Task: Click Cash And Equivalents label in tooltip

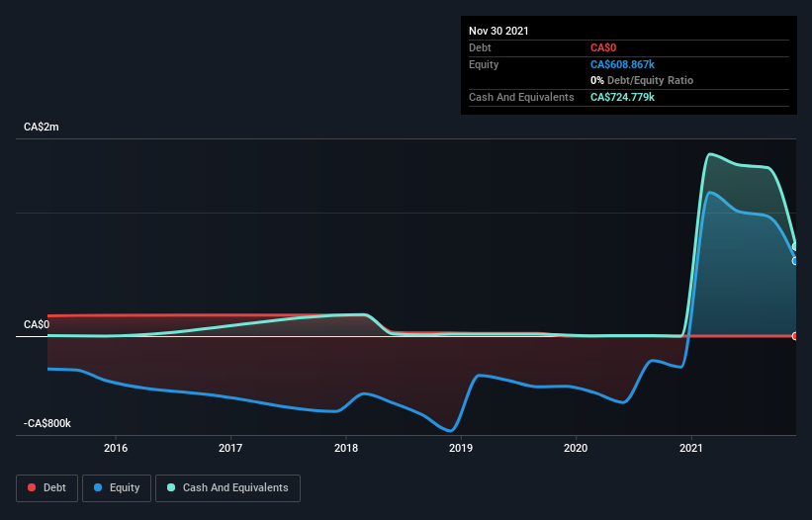Action: (x=521, y=97)
